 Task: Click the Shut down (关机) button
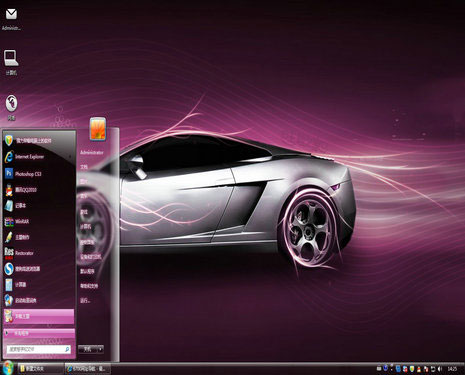tap(87, 349)
